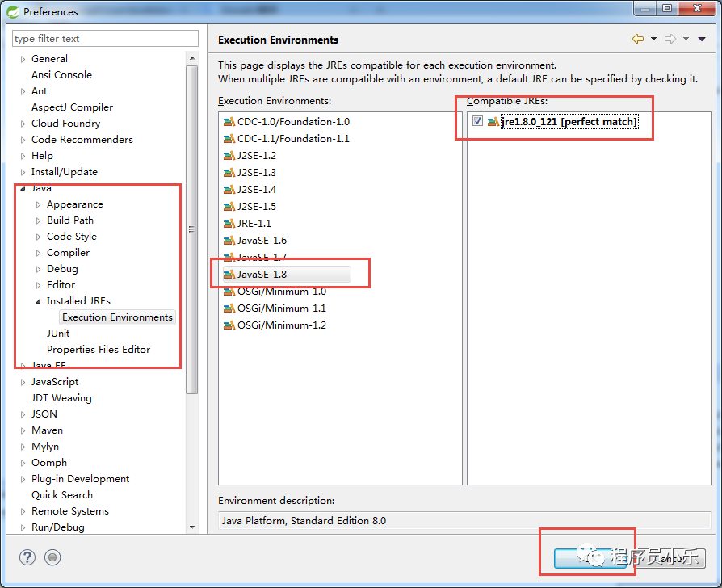Click icon beside CDC-1.1/Foundation-1.1
Viewport: 722px width, 588px height.
pos(229,139)
